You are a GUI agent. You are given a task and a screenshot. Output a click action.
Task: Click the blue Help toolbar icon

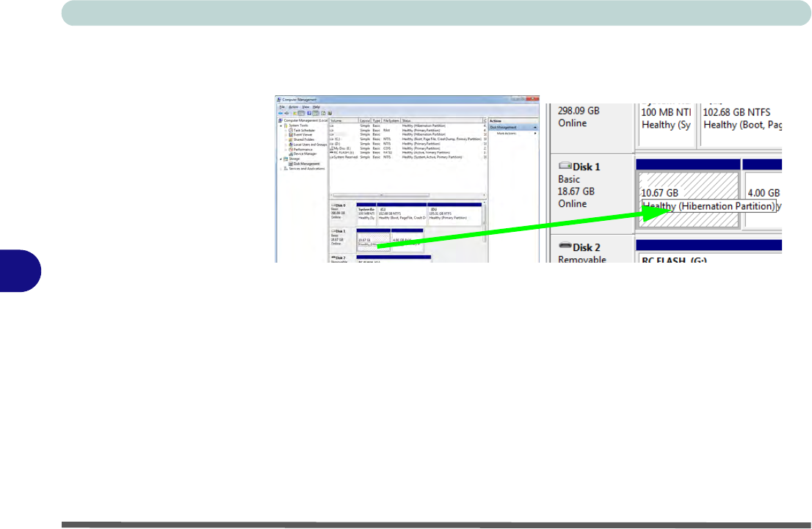309,113
